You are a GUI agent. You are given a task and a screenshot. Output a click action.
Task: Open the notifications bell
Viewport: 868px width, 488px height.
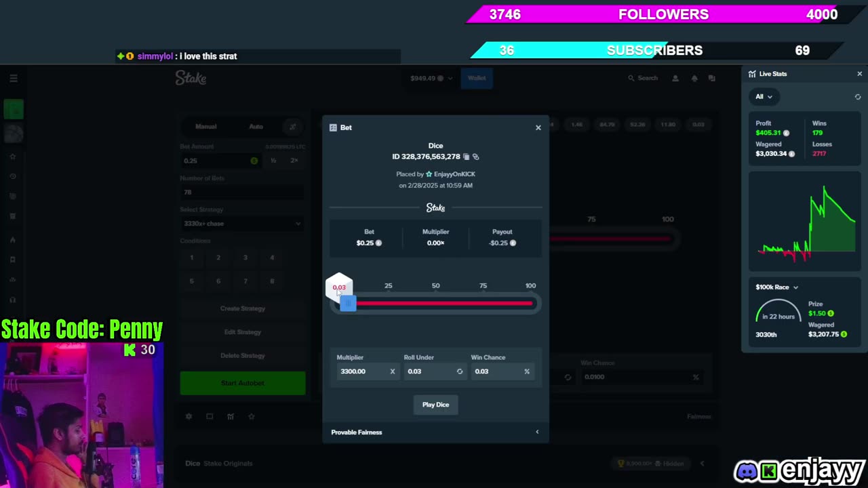(694, 79)
